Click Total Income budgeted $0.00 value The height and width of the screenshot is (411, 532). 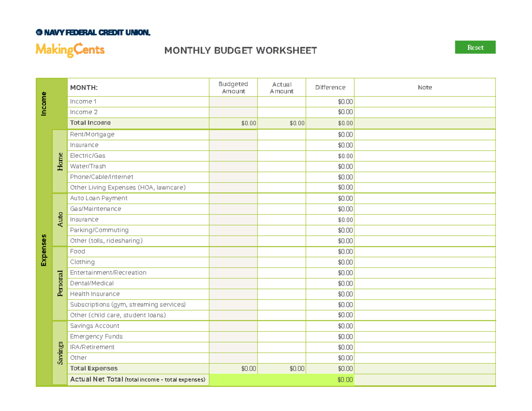tap(249, 123)
